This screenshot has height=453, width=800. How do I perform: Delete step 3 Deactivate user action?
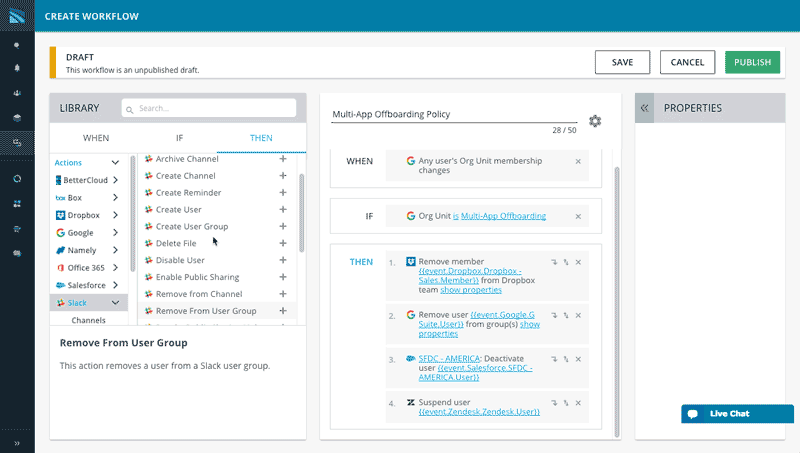[578, 359]
